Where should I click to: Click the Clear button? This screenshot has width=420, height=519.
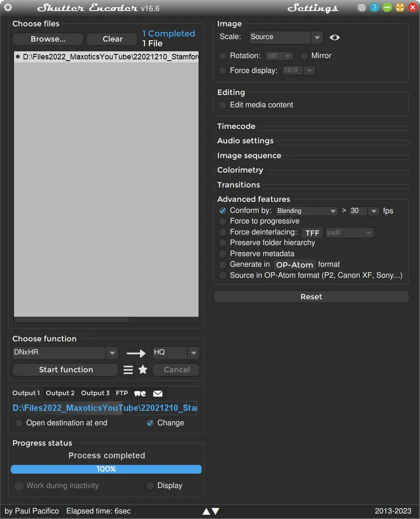click(112, 39)
